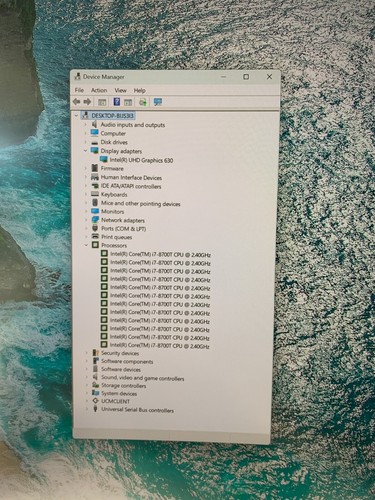This screenshot has width=375, height=500.
Task: Collapse the Processors category
Action: [86, 245]
